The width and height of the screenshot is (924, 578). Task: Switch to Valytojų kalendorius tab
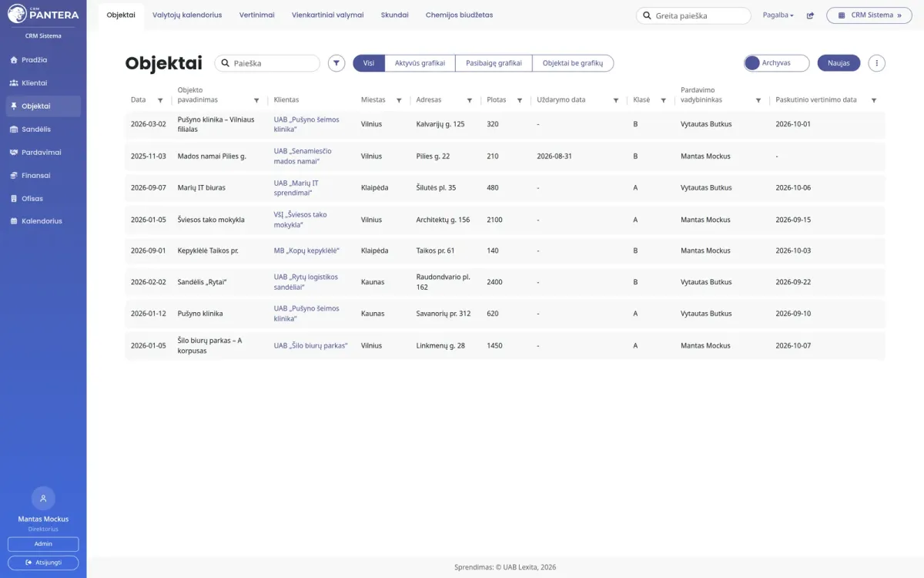tap(187, 15)
